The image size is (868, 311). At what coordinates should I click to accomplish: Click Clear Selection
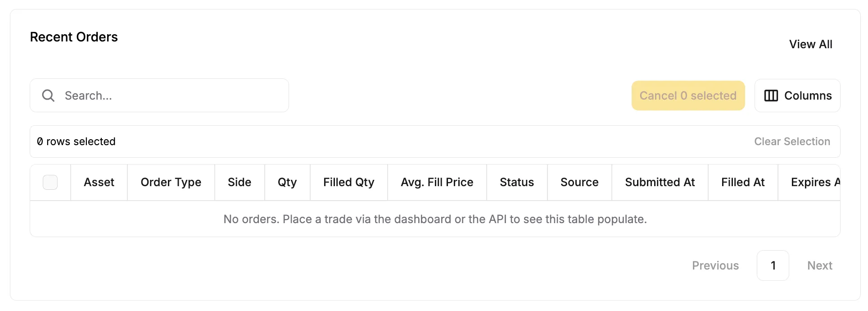792,142
